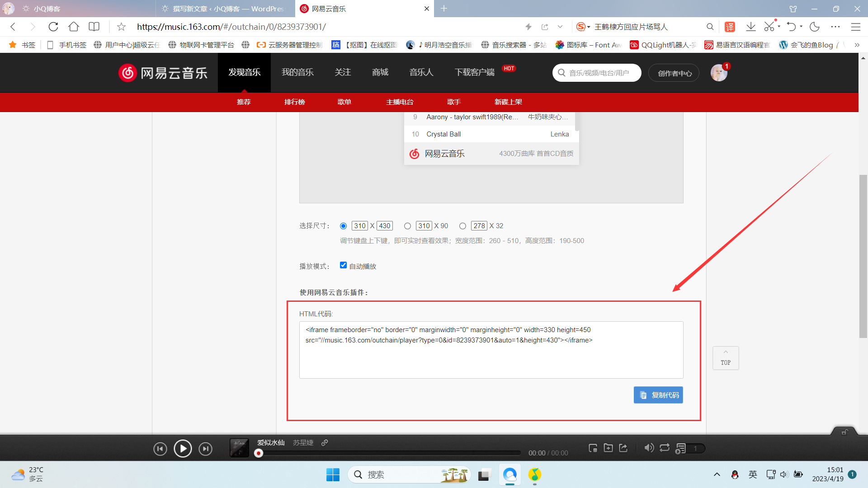Add song to collection folder icon
This screenshot has width=868, height=488.
(x=609, y=448)
